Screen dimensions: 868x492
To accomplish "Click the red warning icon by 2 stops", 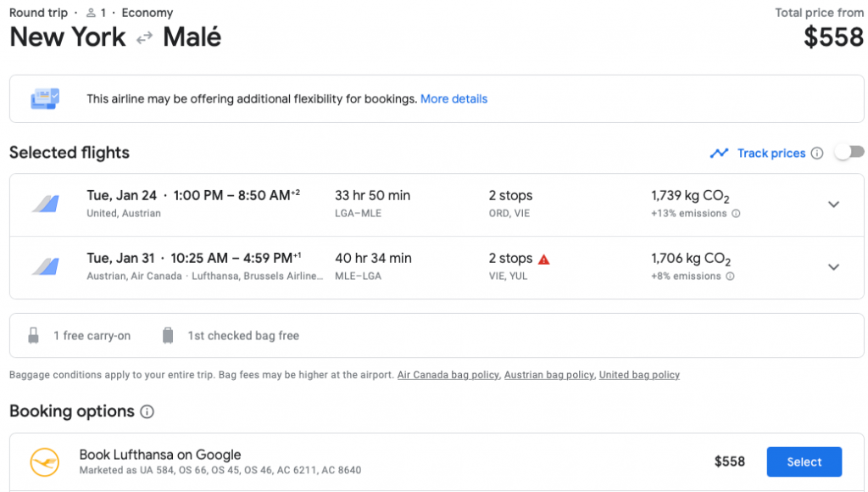I will coord(544,260).
